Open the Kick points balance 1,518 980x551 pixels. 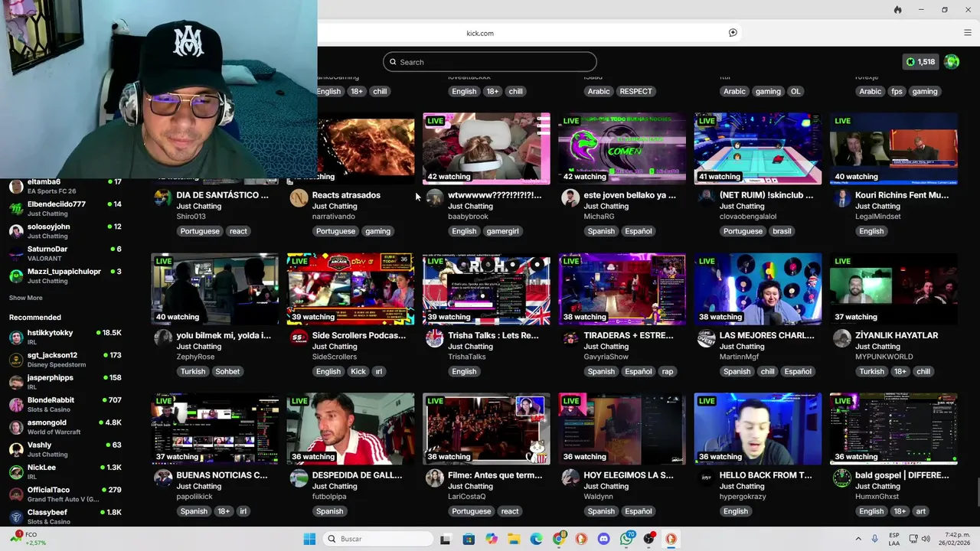(x=921, y=62)
